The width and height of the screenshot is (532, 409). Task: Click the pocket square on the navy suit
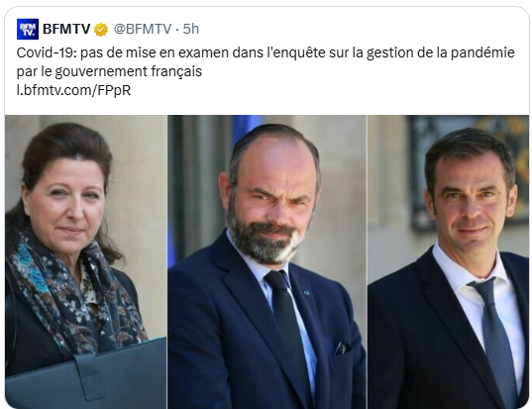click(343, 348)
